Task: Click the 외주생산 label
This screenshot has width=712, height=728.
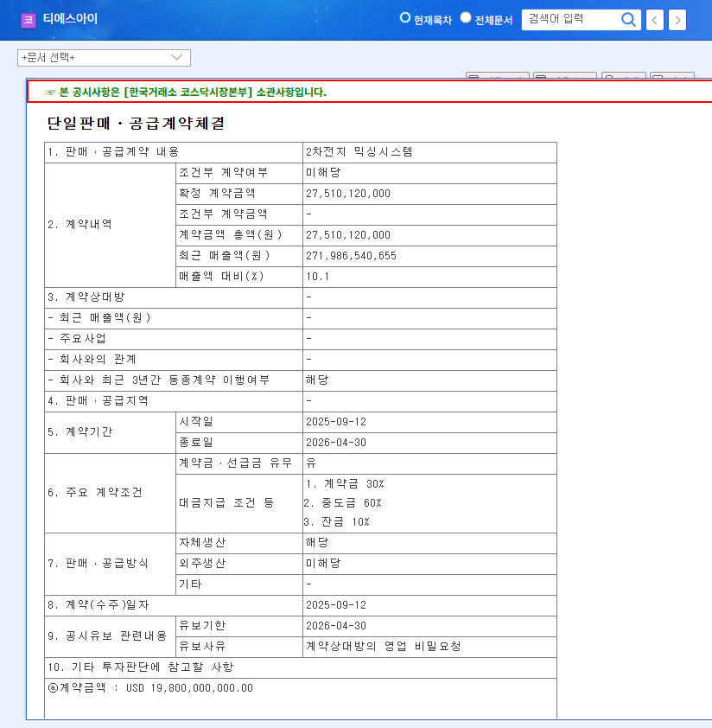Action: 202,564
